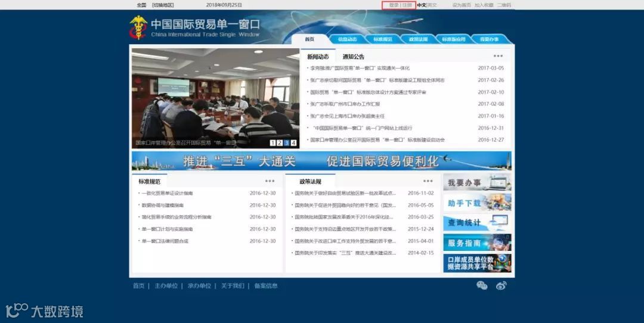Image resolution: width=644 pixels, height=323 pixels.
Task: Click the 推进三互大通关 wide banner
Action: tap(321, 161)
